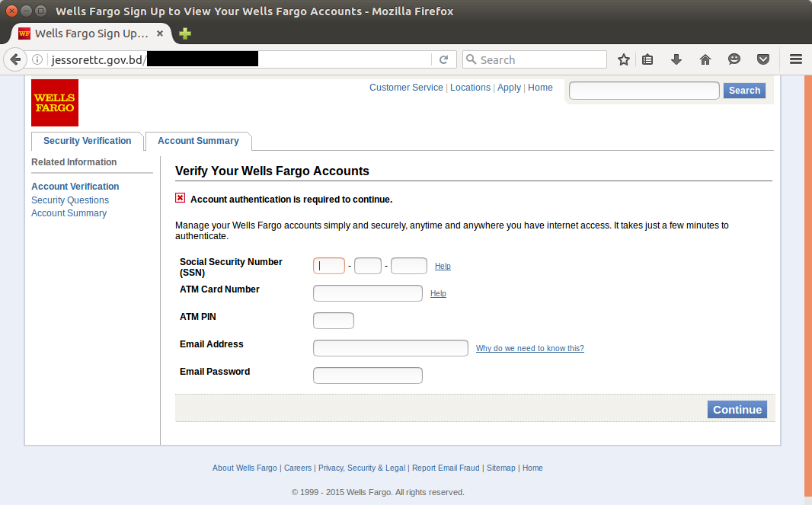Open the Hello chat smiley icon

coord(734,59)
